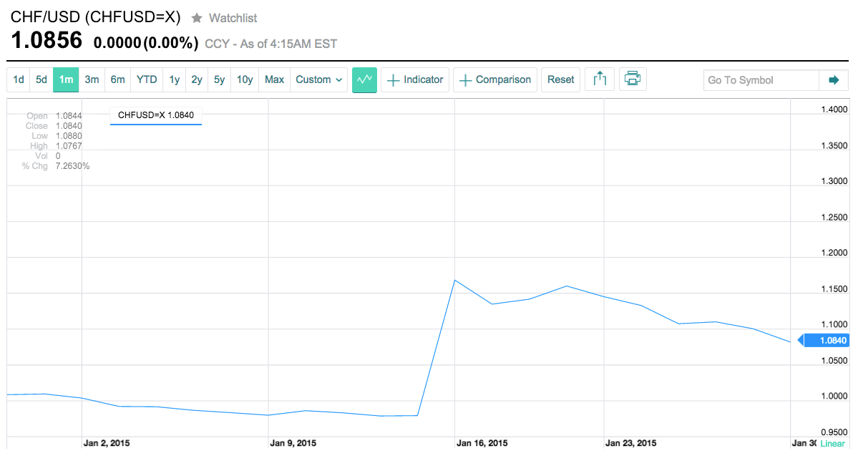
Task: Click the Go To Symbol arrow button
Action: click(x=833, y=80)
